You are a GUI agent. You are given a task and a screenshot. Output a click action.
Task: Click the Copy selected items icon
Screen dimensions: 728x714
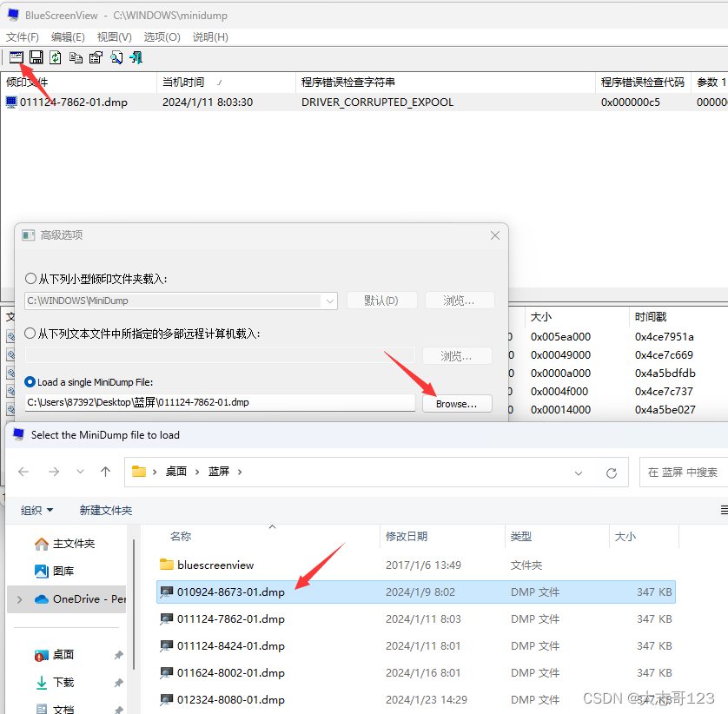click(76, 57)
